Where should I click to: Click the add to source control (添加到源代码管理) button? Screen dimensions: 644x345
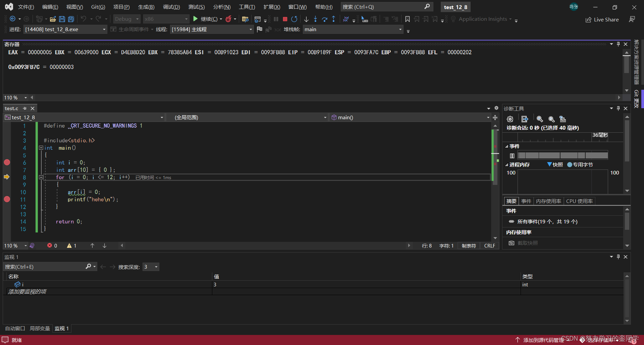click(540, 340)
